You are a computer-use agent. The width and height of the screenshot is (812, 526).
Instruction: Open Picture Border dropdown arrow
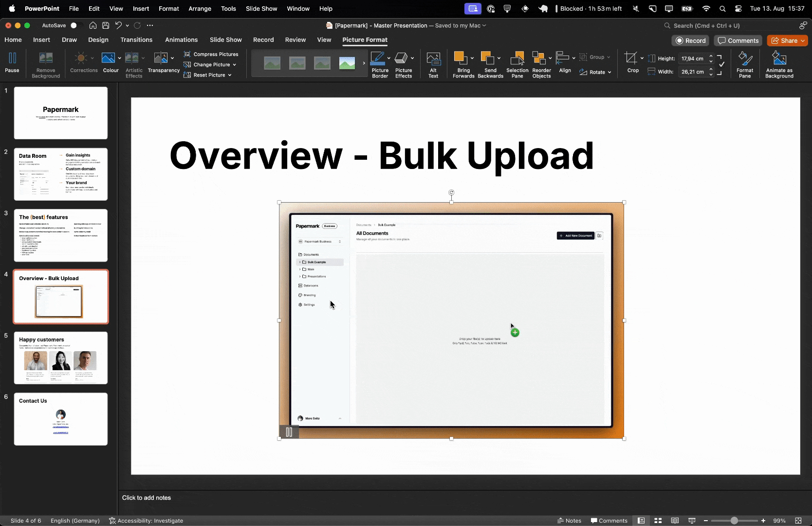click(x=388, y=58)
